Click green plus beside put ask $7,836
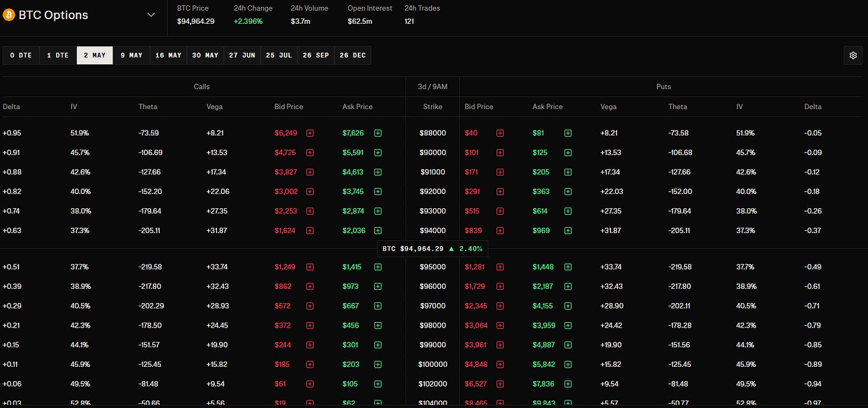The image size is (868, 408). [568, 384]
